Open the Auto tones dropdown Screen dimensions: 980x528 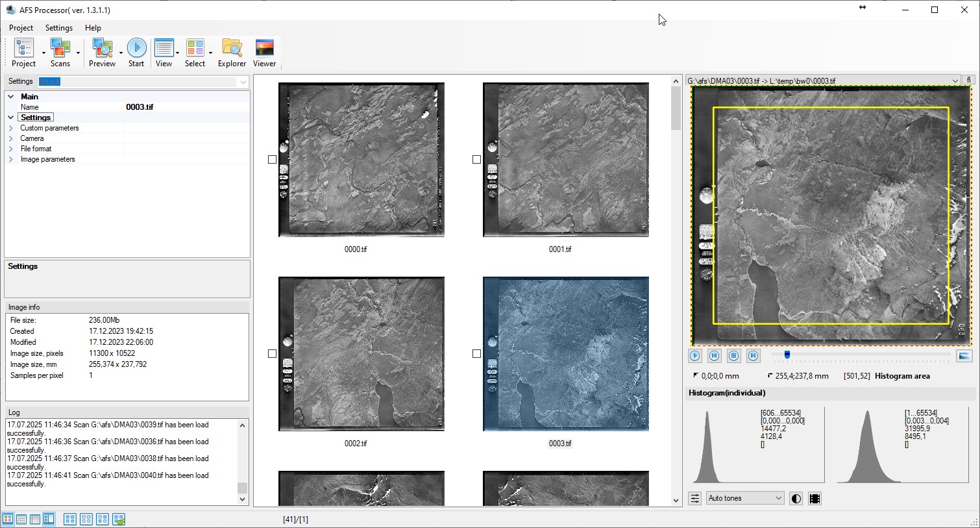coord(745,498)
